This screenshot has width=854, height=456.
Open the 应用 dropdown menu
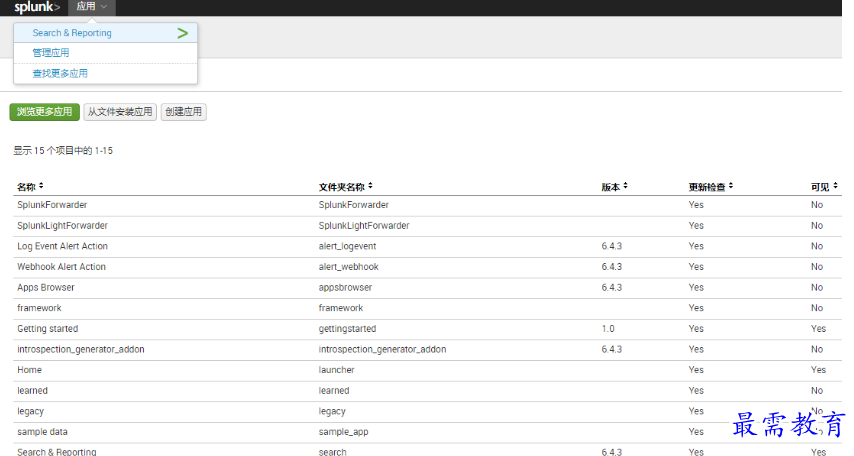click(92, 7)
